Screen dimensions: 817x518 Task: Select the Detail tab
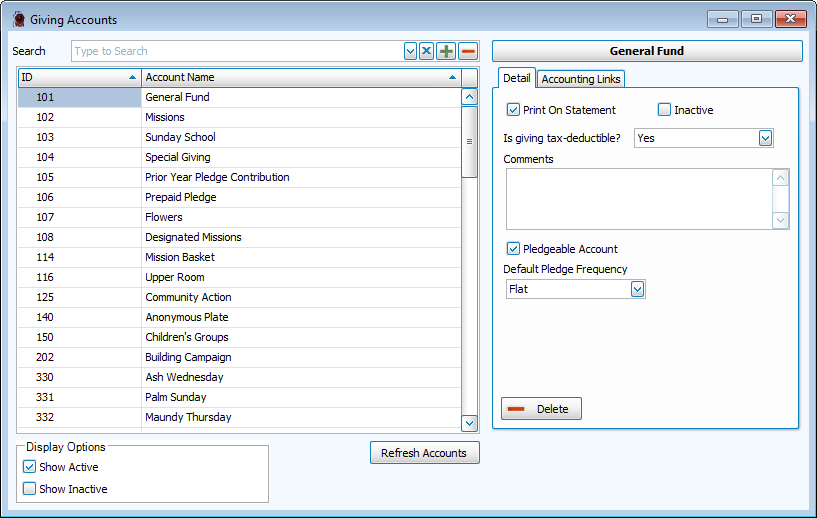click(x=516, y=79)
